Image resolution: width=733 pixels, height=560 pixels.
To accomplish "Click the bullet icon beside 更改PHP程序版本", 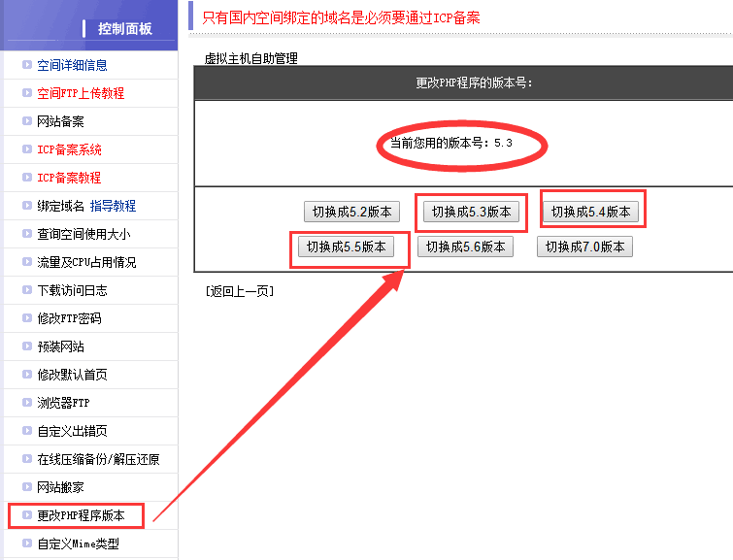I will 27,514.
